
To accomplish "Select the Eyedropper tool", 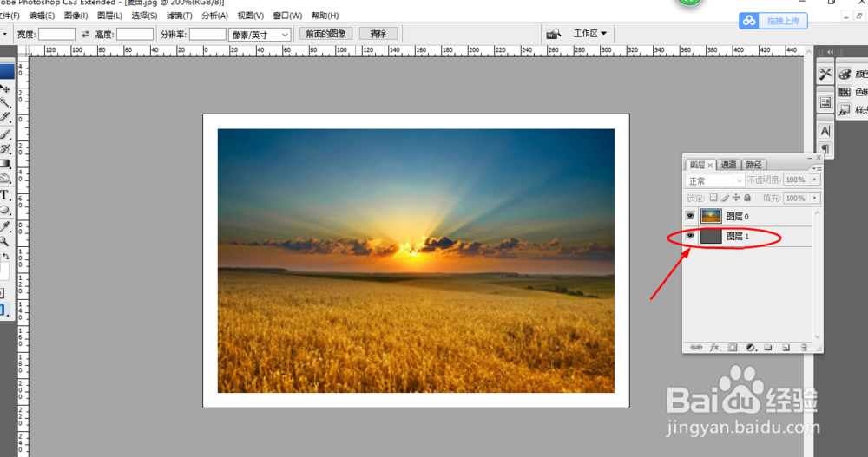I will coord(5,225).
